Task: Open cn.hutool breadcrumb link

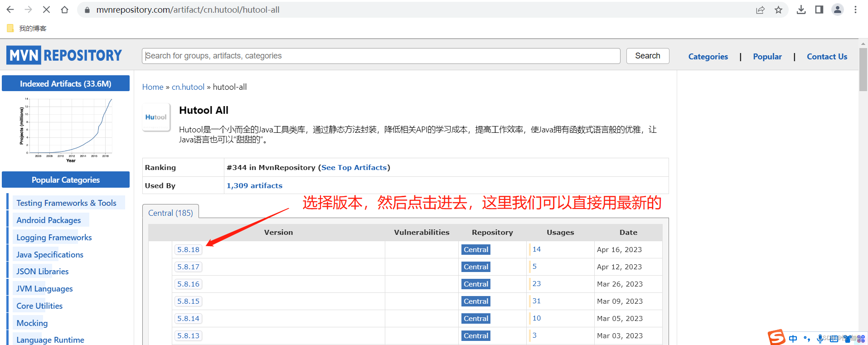Action: [x=188, y=87]
